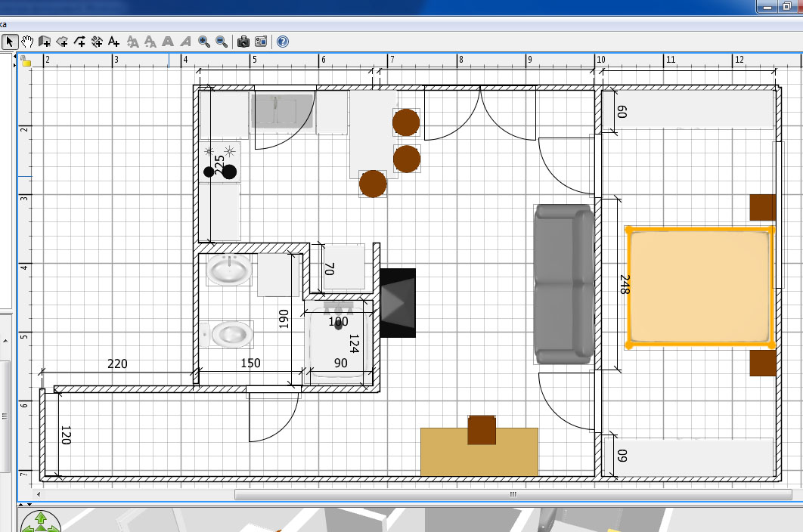
Task: Create a photo with the camera icon
Action: coord(243,42)
